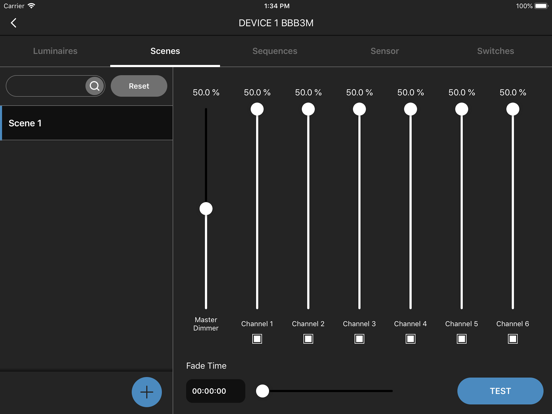Screen dimensions: 552x414
Task: Click the Master Dimmer slider knob
Action: pyautogui.click(x=206, y=208)
